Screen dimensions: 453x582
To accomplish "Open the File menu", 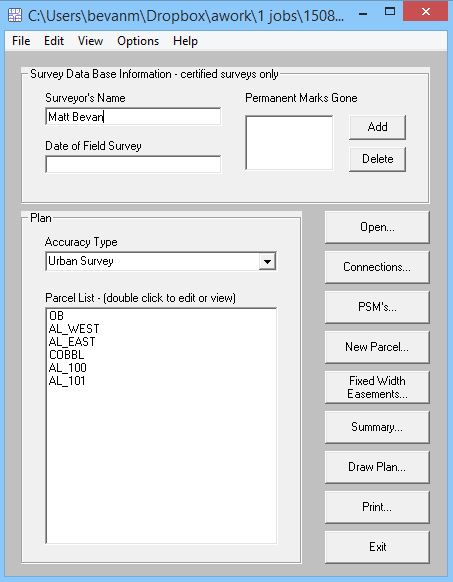I will pos(21,41).
